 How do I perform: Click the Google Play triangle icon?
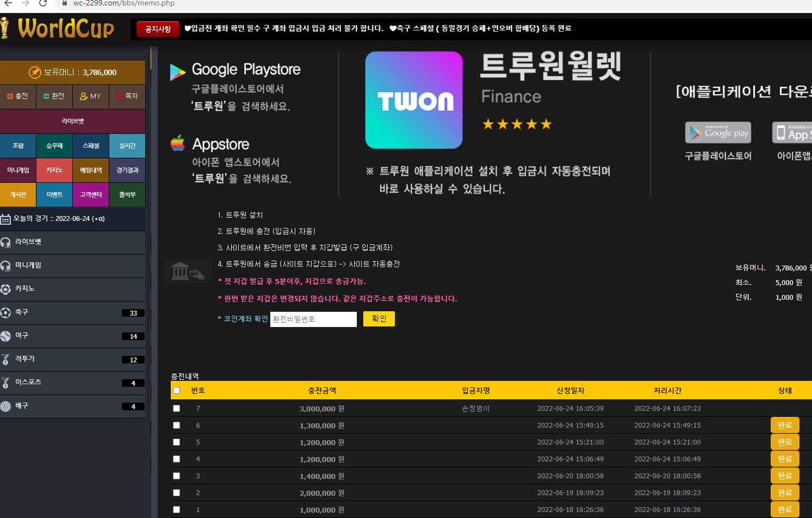coord(177,72)
